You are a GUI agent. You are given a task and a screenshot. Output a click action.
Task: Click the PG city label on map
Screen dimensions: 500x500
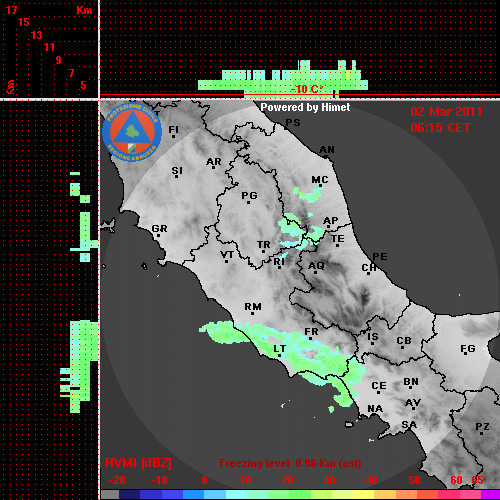pyautogui.click(x=249, y=195)
